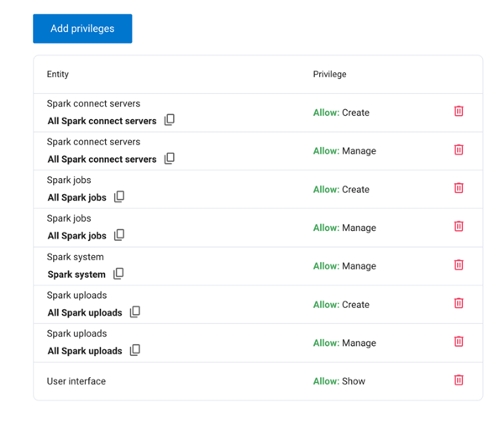Delete Spark jobs Create privilege
The image size is (504, 424).
[x=459, y=188]
